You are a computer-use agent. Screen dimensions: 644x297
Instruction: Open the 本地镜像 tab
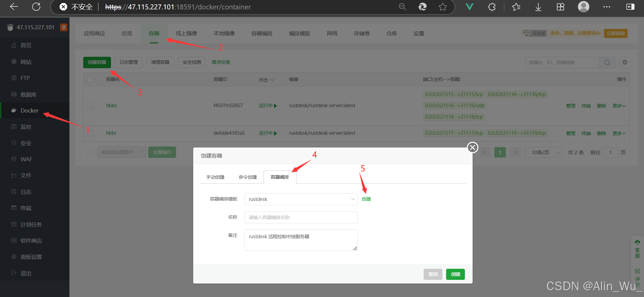click(224, 34)
